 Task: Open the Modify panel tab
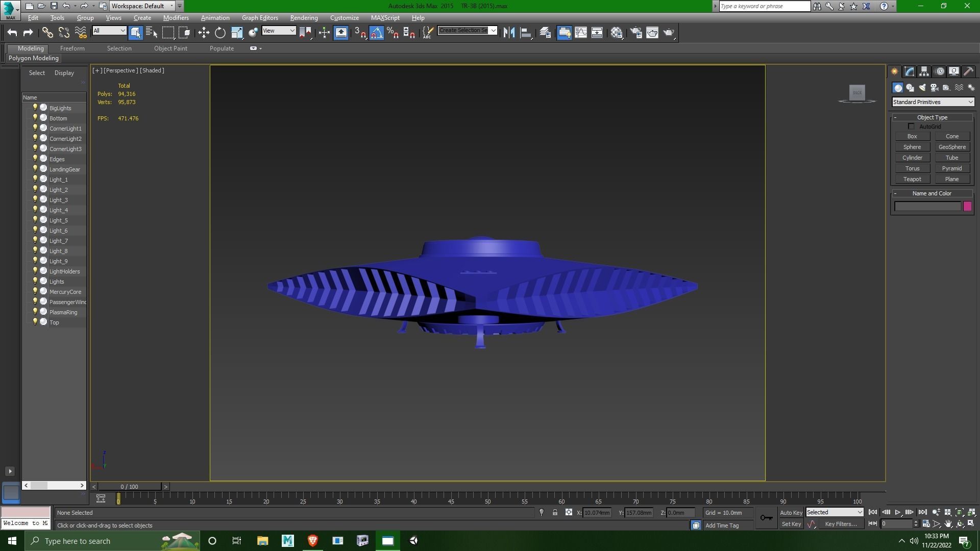coord(910,71)
